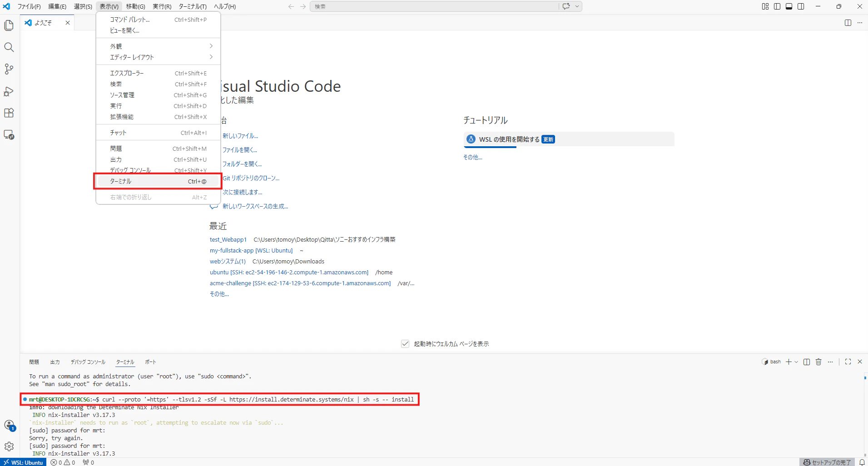Open the notifications bell
This screenshot has width=868, height=466.
(x=862, y=462)
